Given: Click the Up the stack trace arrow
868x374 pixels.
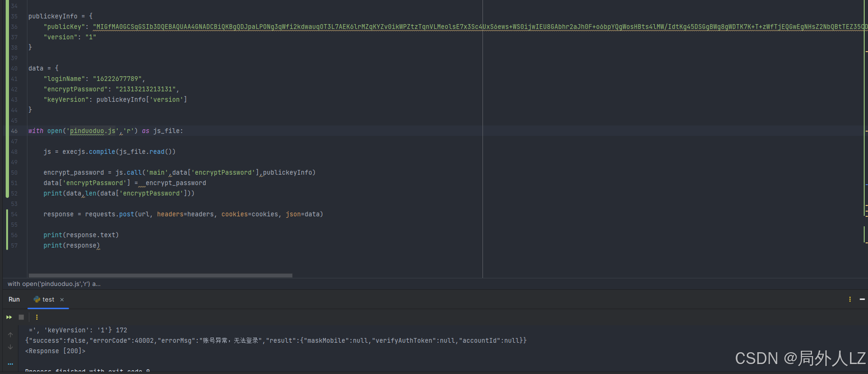Looking at the screenshot, I should 10,335.
